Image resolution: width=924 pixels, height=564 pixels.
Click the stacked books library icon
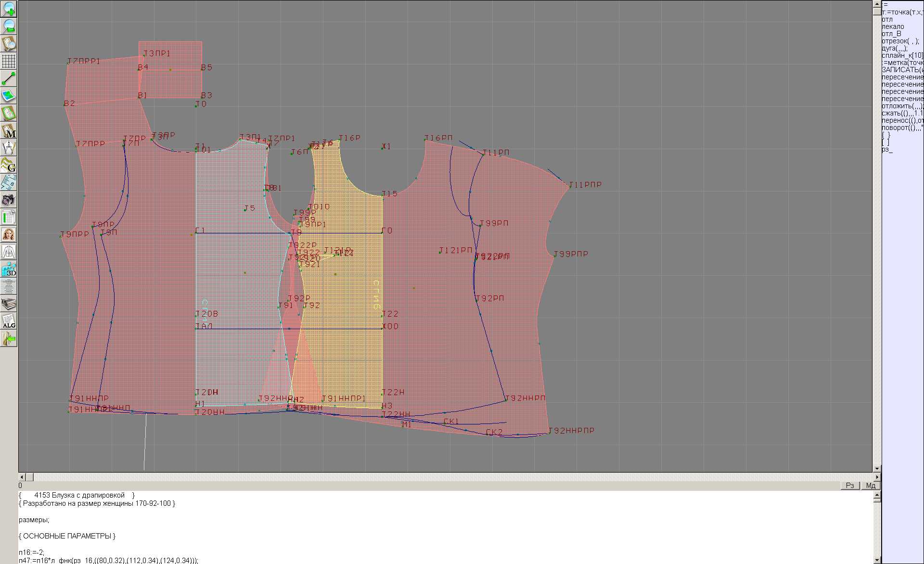(9, 304)
